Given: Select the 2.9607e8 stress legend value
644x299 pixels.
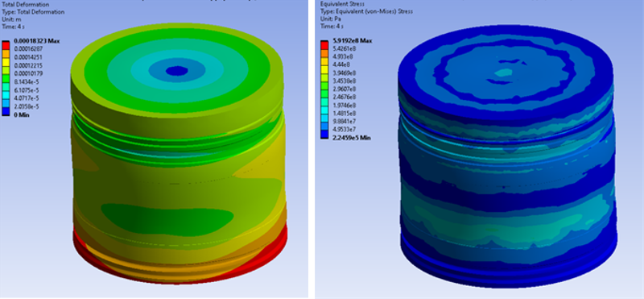Looking at the screenshot, I should [x=344, y=89].
